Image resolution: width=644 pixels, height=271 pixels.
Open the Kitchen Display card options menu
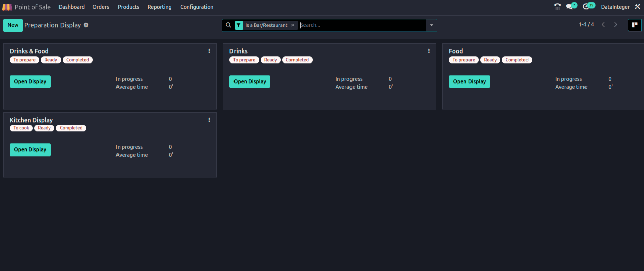(209, 120)
